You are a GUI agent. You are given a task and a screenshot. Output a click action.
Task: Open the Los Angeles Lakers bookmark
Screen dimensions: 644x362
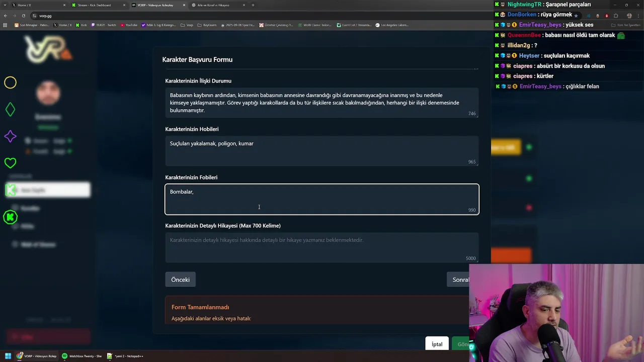pyautogui.click(x=392, y=25)
